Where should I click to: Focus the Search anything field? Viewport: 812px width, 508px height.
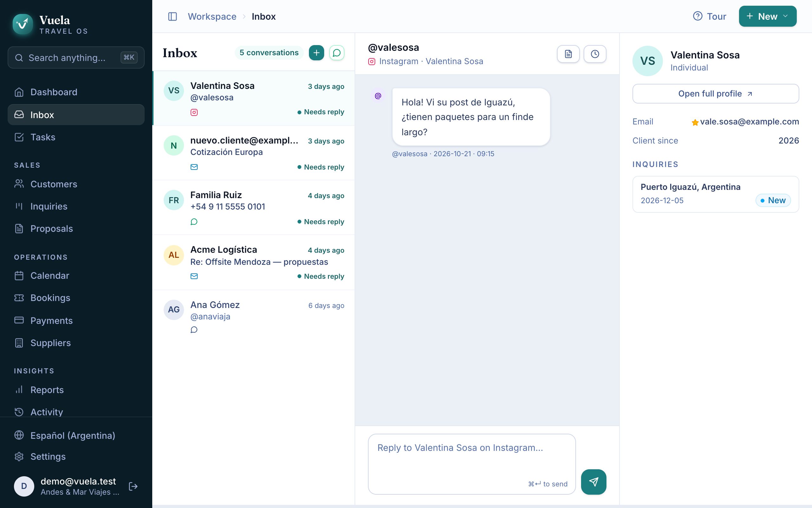click(76, 57)
